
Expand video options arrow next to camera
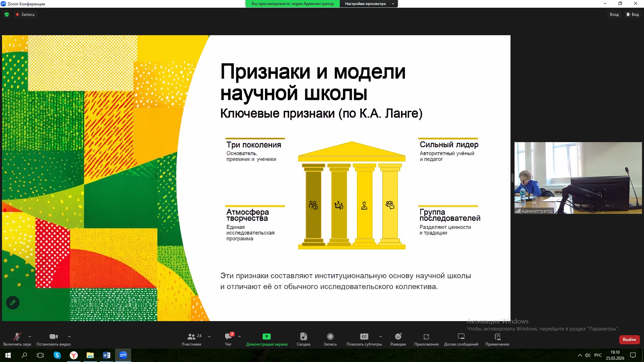click(x=69, y=337)
